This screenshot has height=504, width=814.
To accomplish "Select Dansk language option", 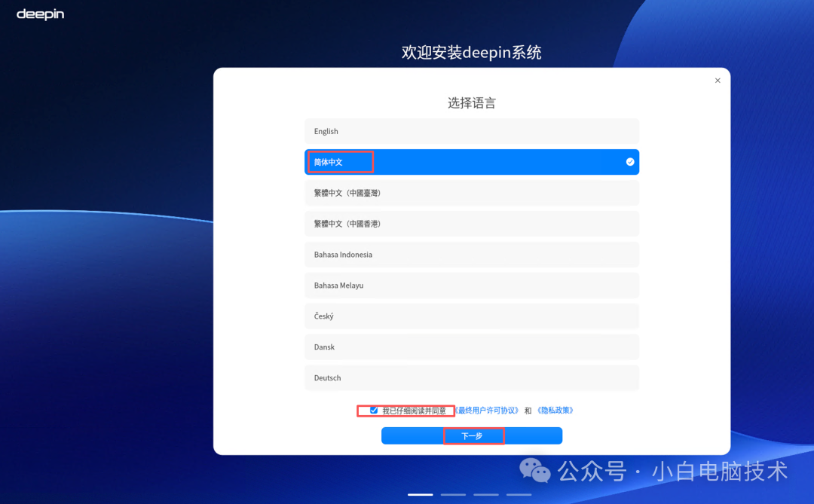I will 472,347.
